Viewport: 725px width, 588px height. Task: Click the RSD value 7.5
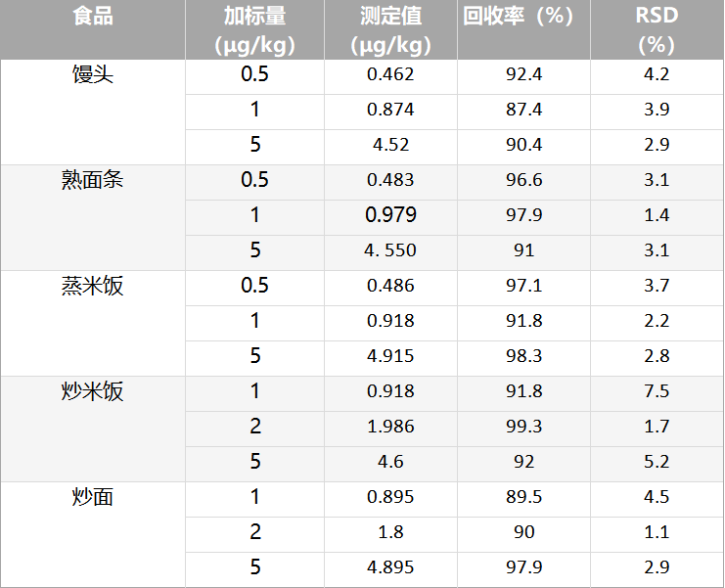click(x=657, y=391)
